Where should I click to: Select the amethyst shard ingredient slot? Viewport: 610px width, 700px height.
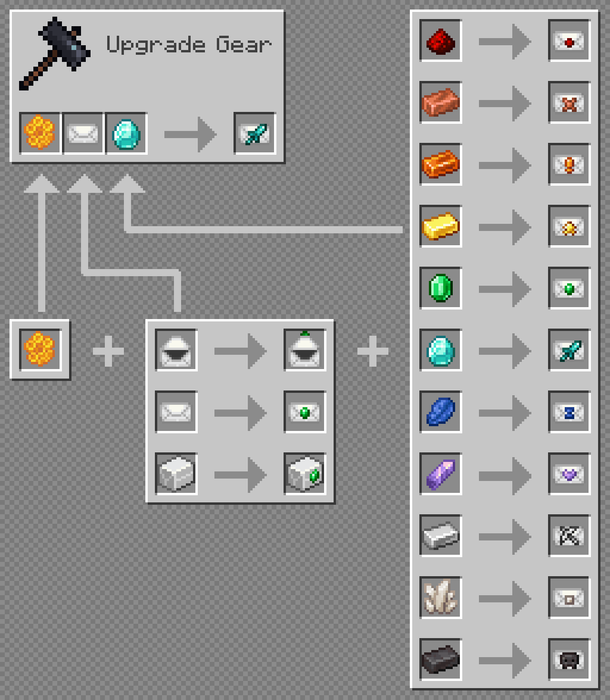tap(441, 474)
